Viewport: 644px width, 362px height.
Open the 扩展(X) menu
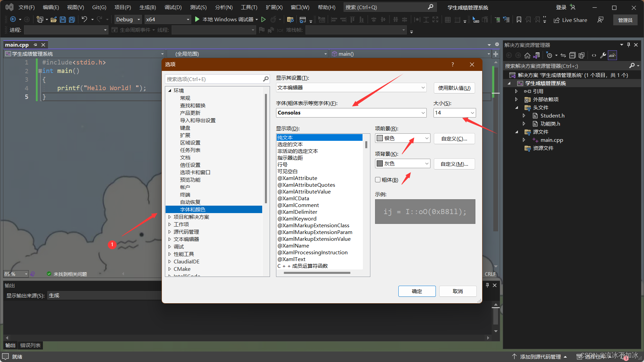[x=274, y=7]
